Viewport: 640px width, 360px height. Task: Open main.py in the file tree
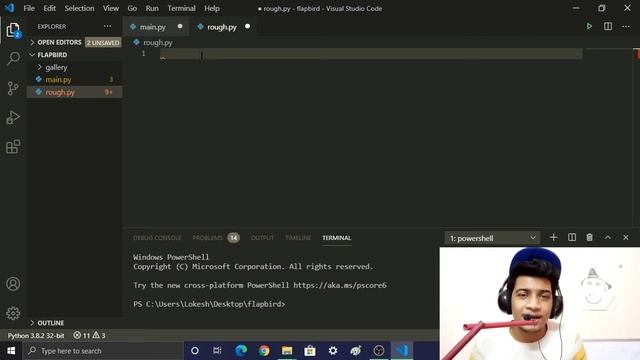click(74, 80)
